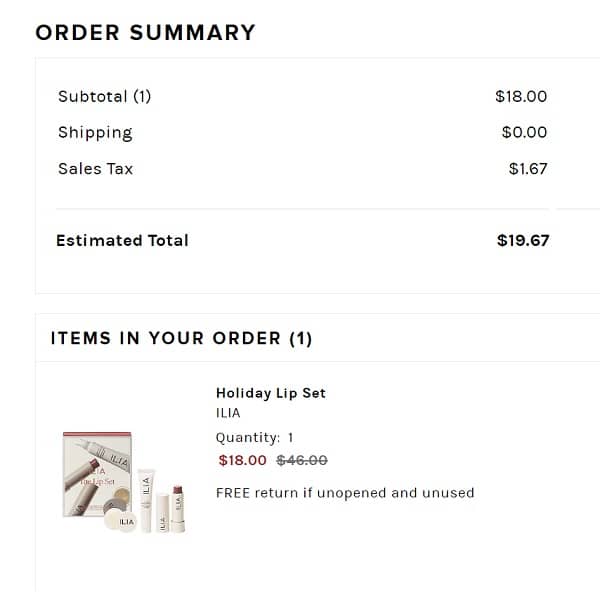600x600 pixels.
Task: Click the Estimated Total label
Action: pyautogui.click(x=122, y=240)
